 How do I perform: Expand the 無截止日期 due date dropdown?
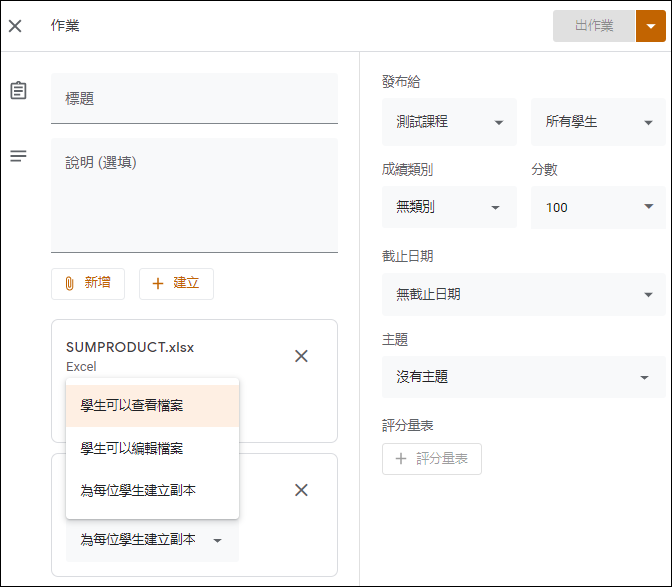(x=524, y=294)
